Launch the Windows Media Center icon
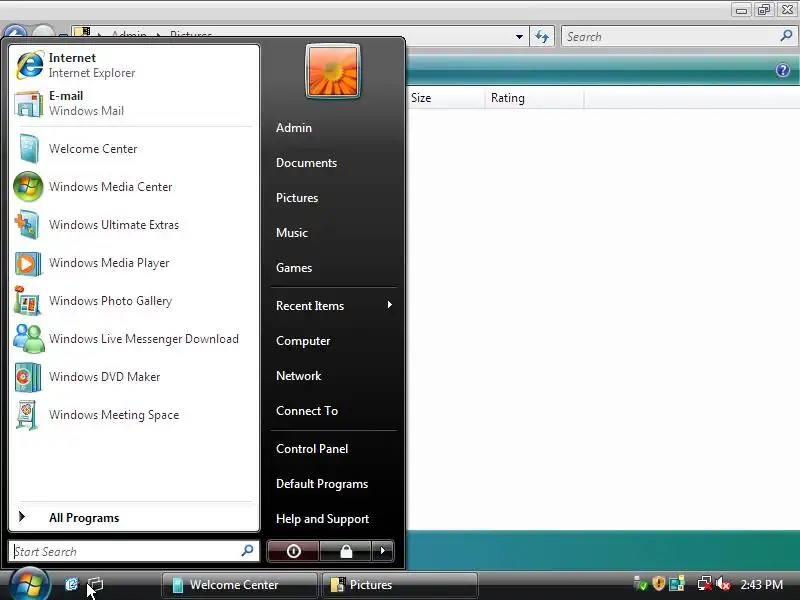Image resolution: width=800 pixels, height=600 pixels. (28, 187)
